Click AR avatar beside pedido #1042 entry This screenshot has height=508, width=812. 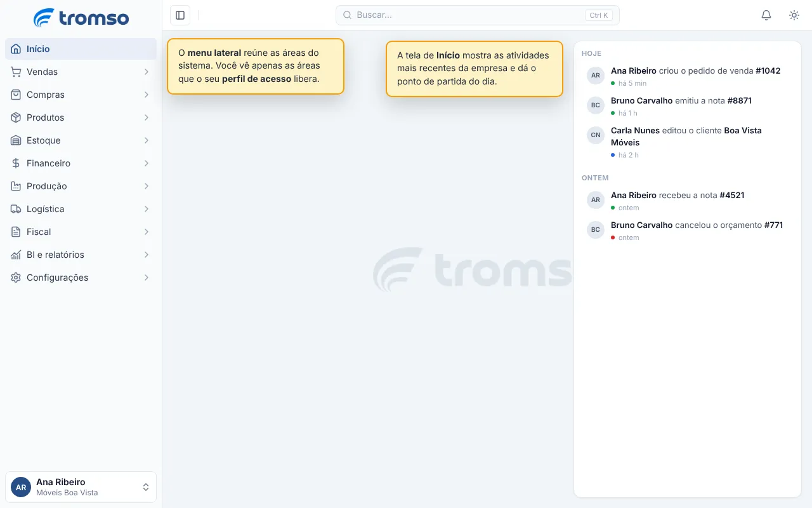click(x=596, y=75)
